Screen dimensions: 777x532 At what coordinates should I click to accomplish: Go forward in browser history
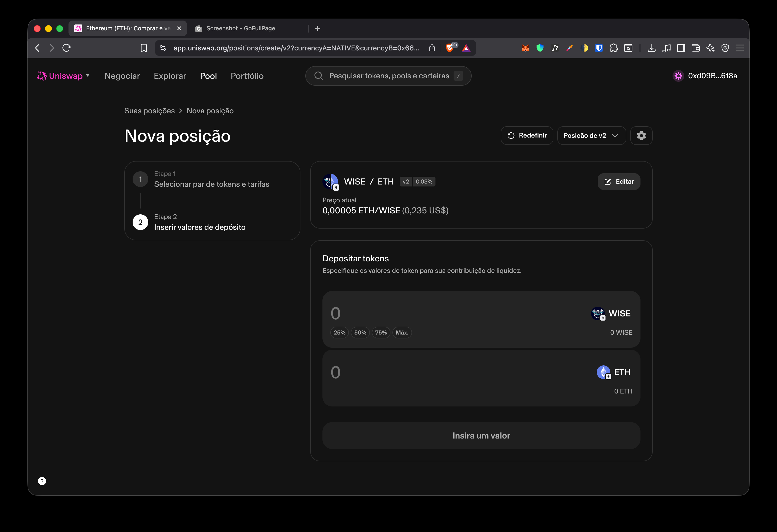point(51,48)
